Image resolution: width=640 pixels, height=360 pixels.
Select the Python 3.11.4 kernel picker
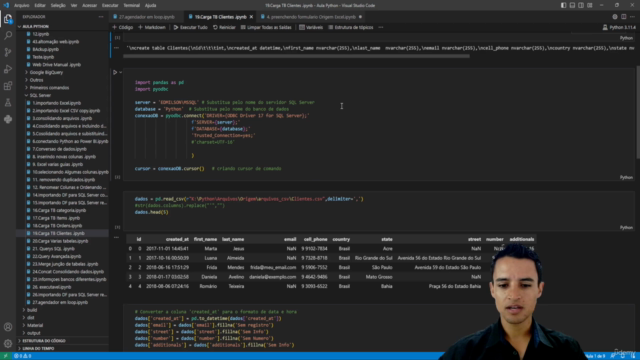pyautogui.click(x=619, y=27)
